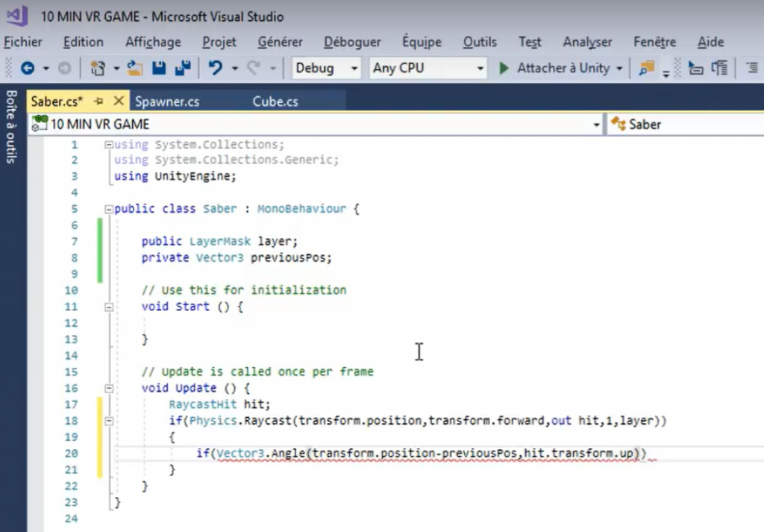Collapse the Physics.Raycast if block

click(x=109, y=421)
